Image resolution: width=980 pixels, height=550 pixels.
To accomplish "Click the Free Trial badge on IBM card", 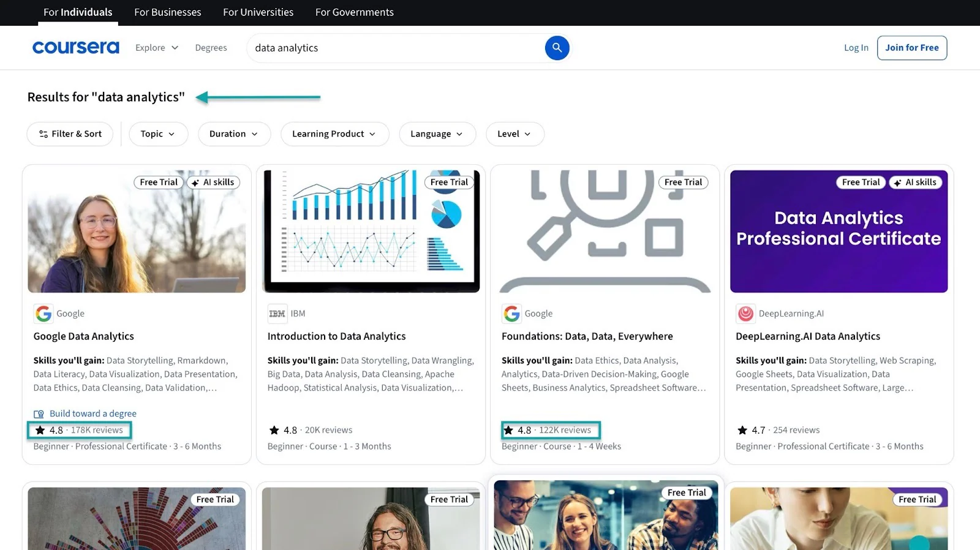I will (449, 183).
